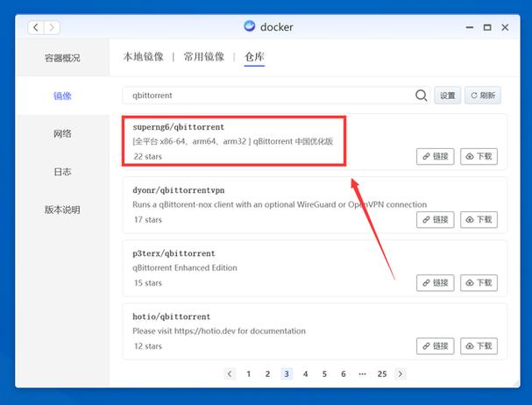Download the dyonr/qbittorrentvpn image

(x=479, y=219)
